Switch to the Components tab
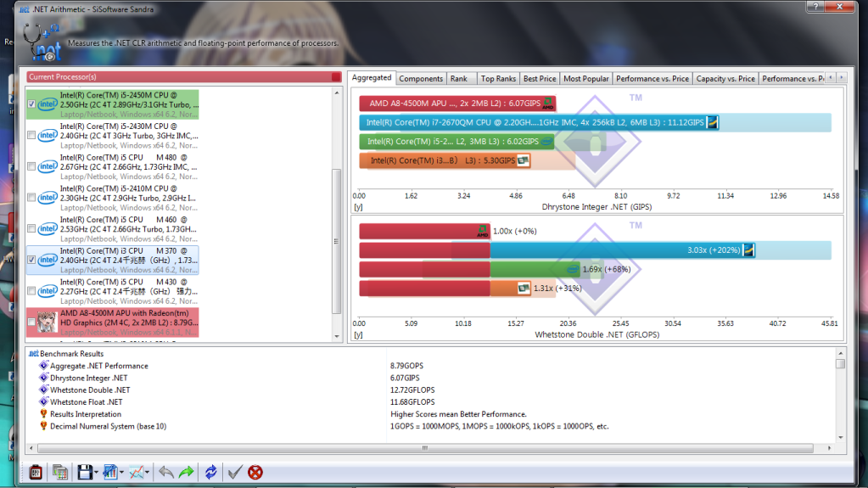 point(421,79)
